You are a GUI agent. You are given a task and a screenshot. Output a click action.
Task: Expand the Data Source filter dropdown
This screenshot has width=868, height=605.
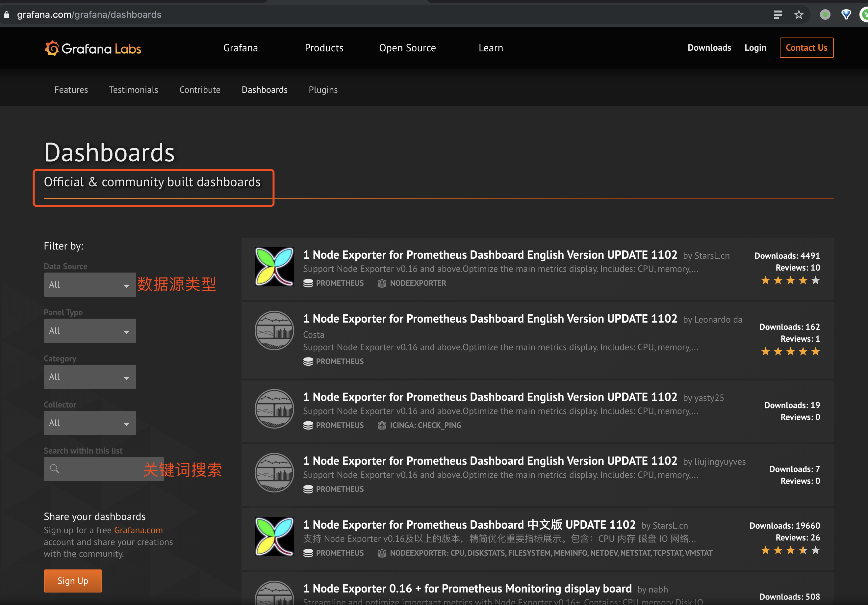pyautogui.click(x=89, y=285)
